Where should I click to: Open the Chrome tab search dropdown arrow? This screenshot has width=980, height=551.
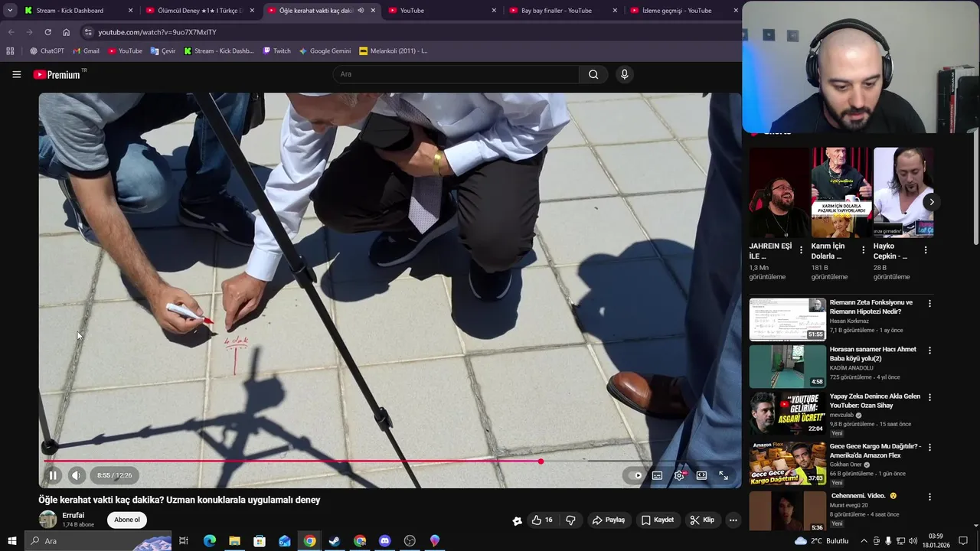click(x=10, y=11)
